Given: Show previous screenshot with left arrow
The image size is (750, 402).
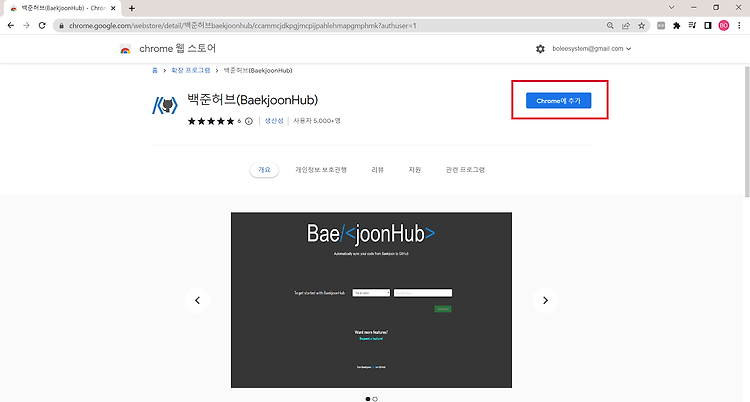Looking at the screenshot, I should click(197, 300).
